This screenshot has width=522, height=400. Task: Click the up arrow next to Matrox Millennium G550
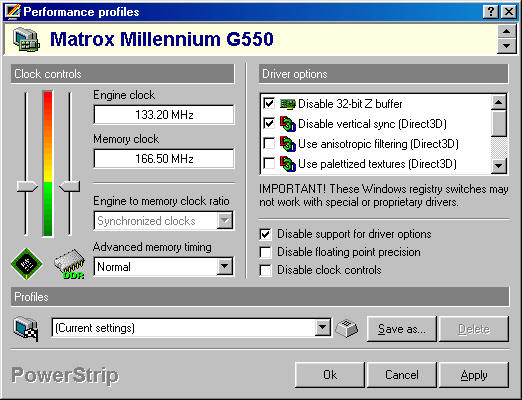click(507, 32)
